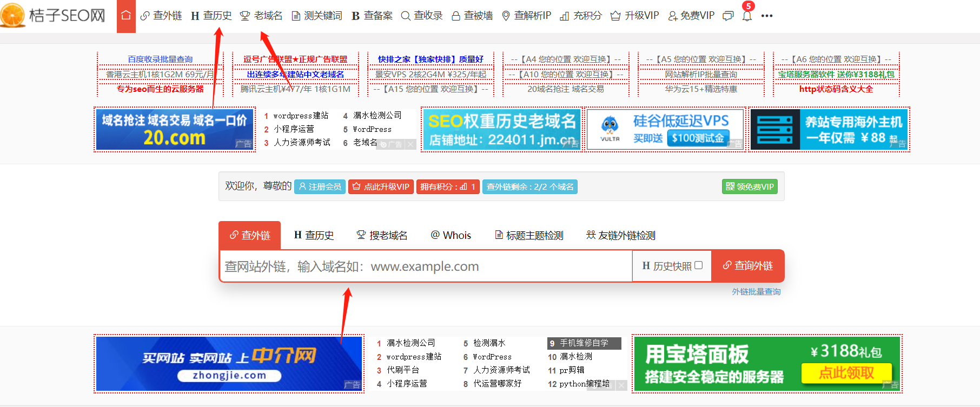The height and width of the screenshot is (407, 980).
Task: Click the home icon in navigation bar
Action: coord(126,16)
